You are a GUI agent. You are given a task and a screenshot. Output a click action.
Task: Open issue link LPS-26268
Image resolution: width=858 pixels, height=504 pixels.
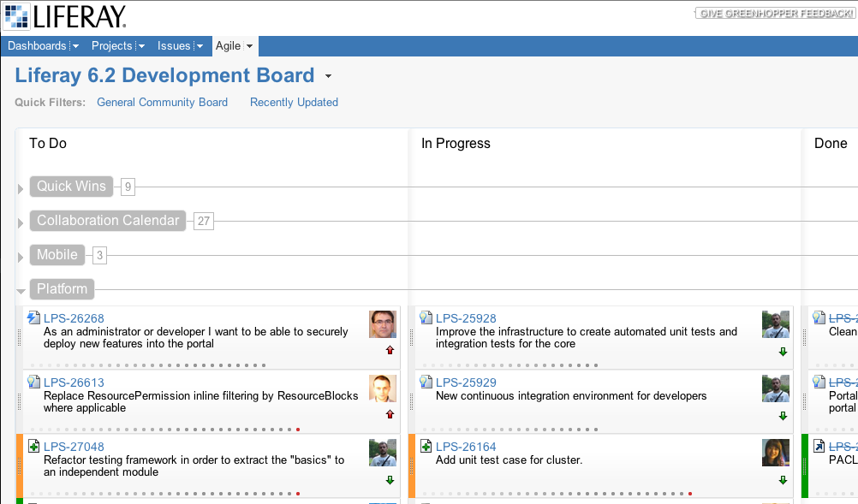[74, 318]
